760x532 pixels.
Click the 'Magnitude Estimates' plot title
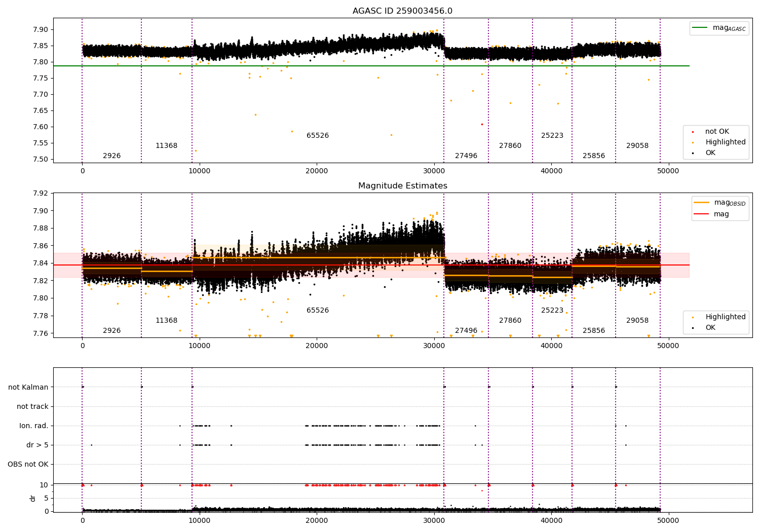[402, 186]
